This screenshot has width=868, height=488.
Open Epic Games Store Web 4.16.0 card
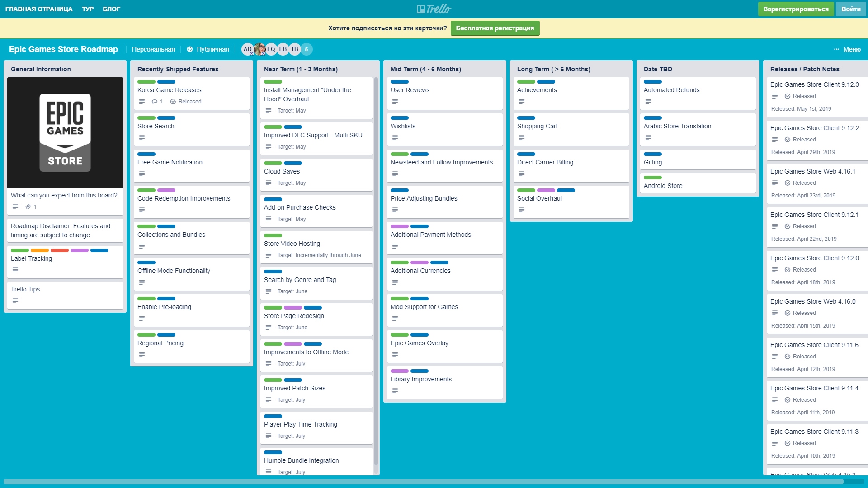point(817,314)
